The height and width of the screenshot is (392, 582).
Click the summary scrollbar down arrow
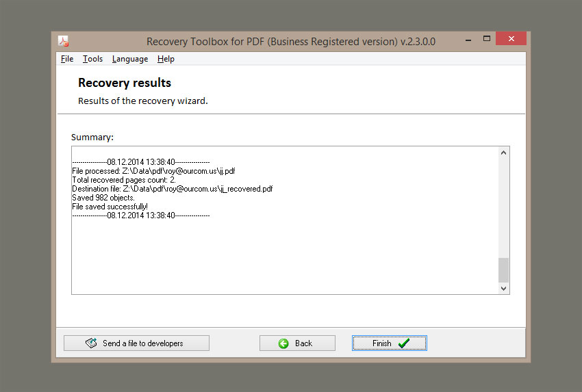pos(504,288)
